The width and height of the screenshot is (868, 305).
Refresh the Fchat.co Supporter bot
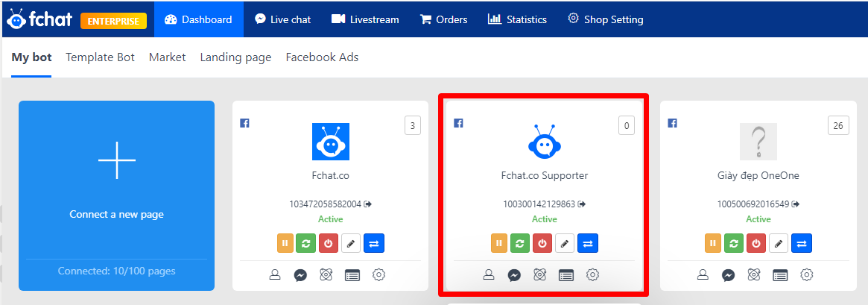click(x=519, y=243)
